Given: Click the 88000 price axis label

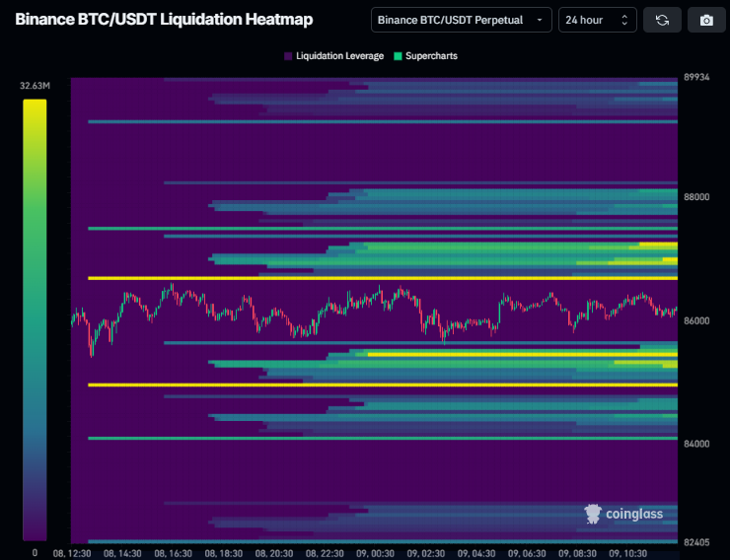Looking at the screenshot, I should (696, 197).
